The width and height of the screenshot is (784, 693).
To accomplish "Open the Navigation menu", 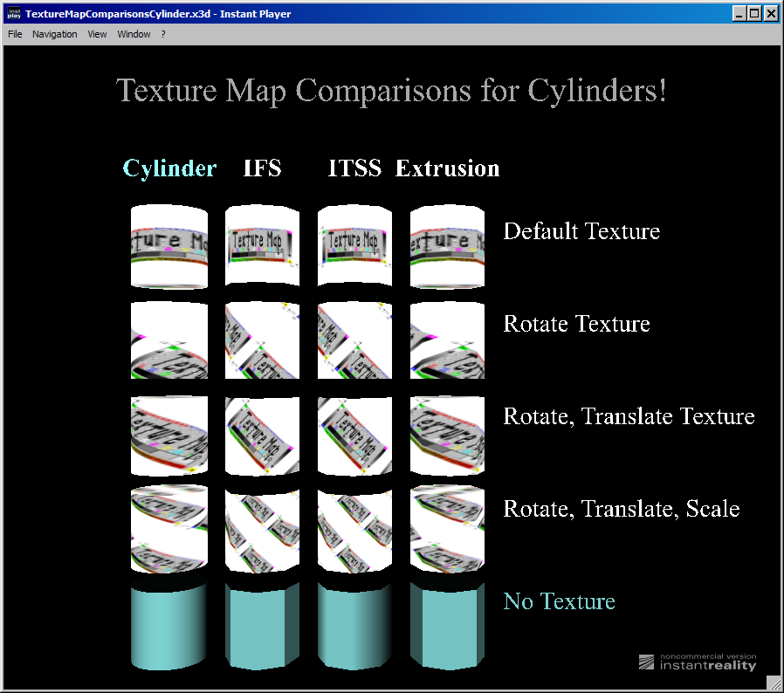I will (x=54, y=34).
